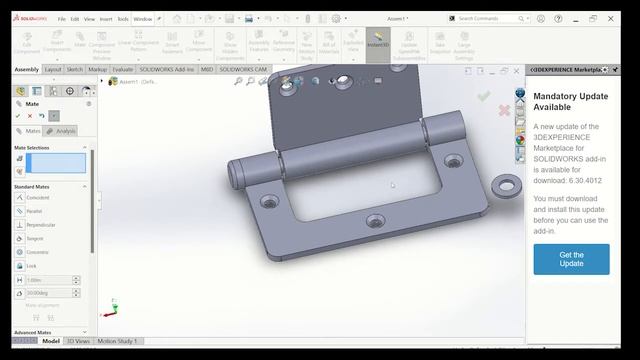640x360 pixels.
Task: Open the FeatureManager design tree tab
Action: pos(20,91)
